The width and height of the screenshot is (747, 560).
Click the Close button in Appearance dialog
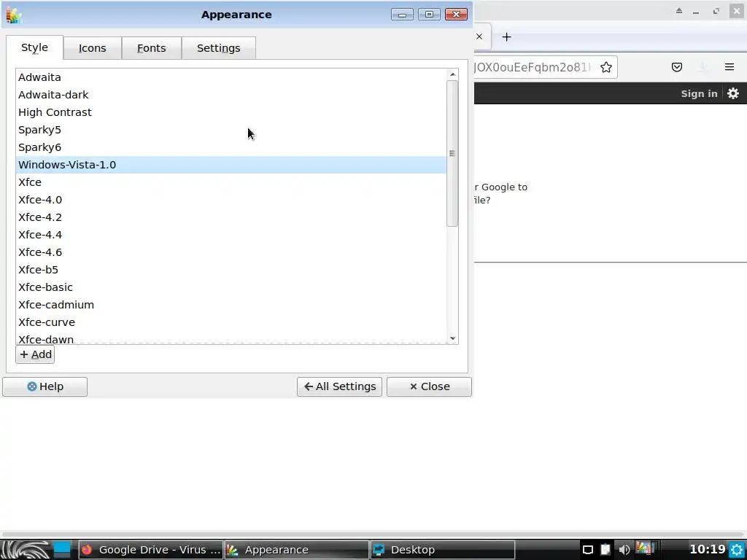pyautogui.click(x=429, y=386)
